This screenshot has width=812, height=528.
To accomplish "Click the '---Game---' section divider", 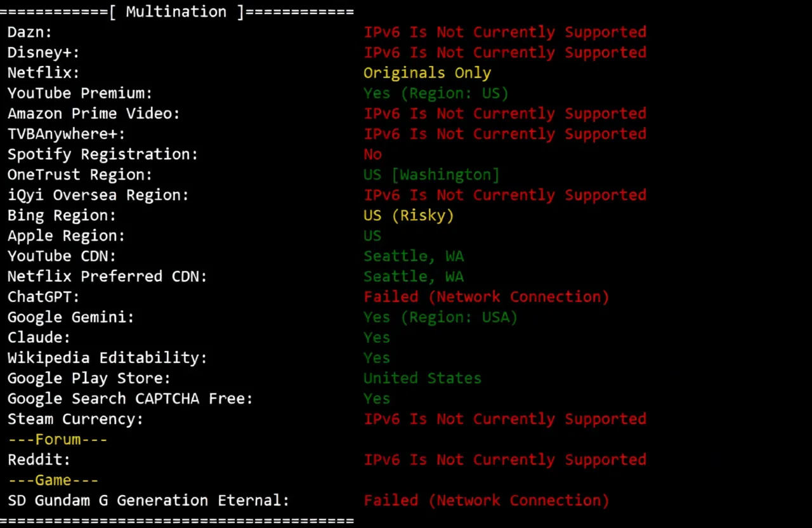I will [53, 480].
